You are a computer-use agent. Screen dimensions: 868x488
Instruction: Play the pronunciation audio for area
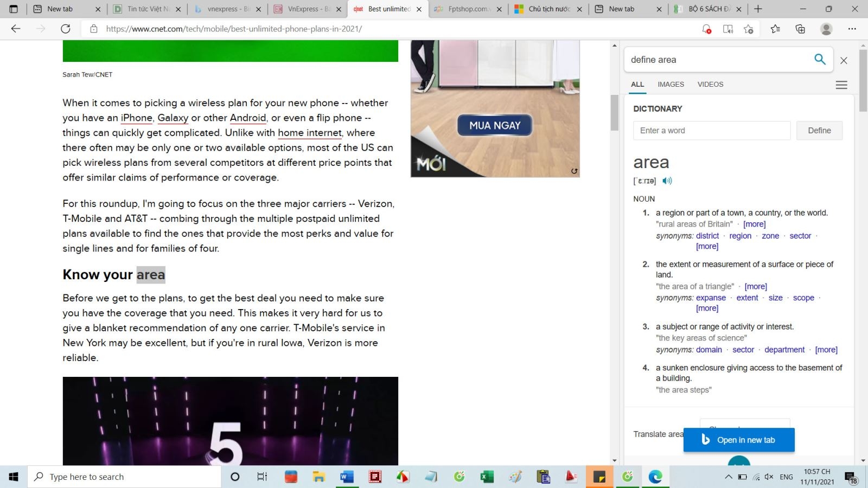(x=667, y=181)
